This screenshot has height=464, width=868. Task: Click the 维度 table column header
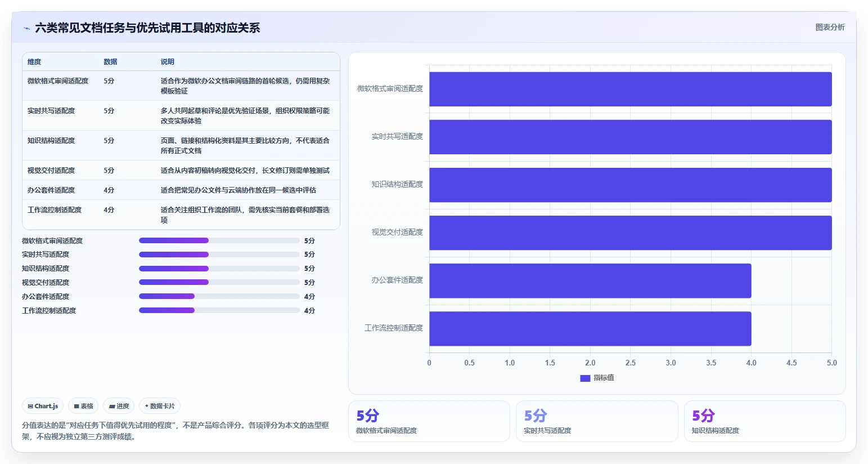34,62
